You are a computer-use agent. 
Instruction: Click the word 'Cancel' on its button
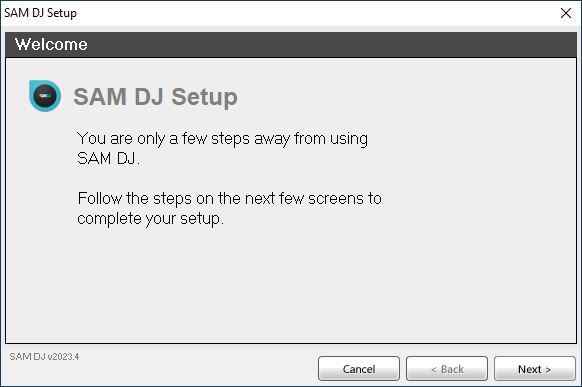[359, 369]
